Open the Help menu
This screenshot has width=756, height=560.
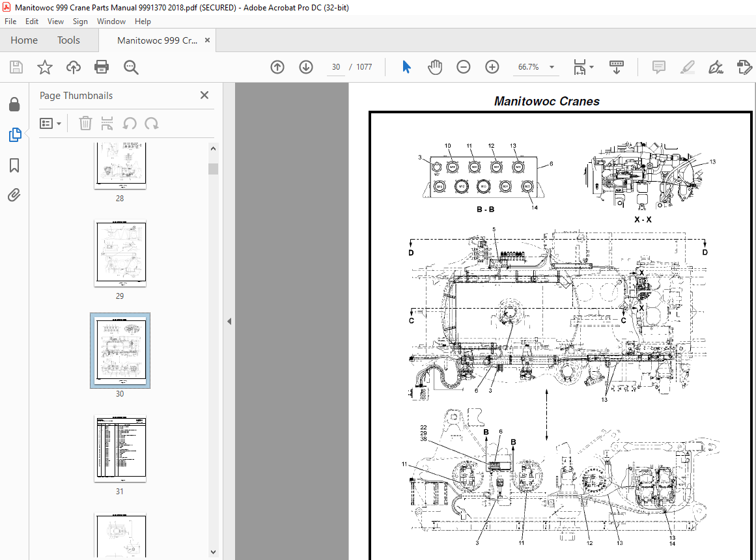coord(143,21)
